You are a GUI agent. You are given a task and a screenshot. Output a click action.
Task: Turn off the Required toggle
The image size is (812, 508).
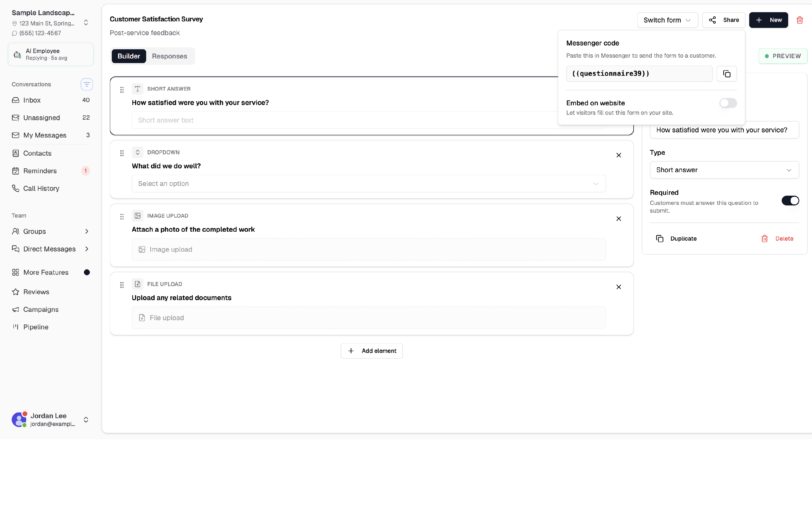pyautogui.click(x=790, y=201)
